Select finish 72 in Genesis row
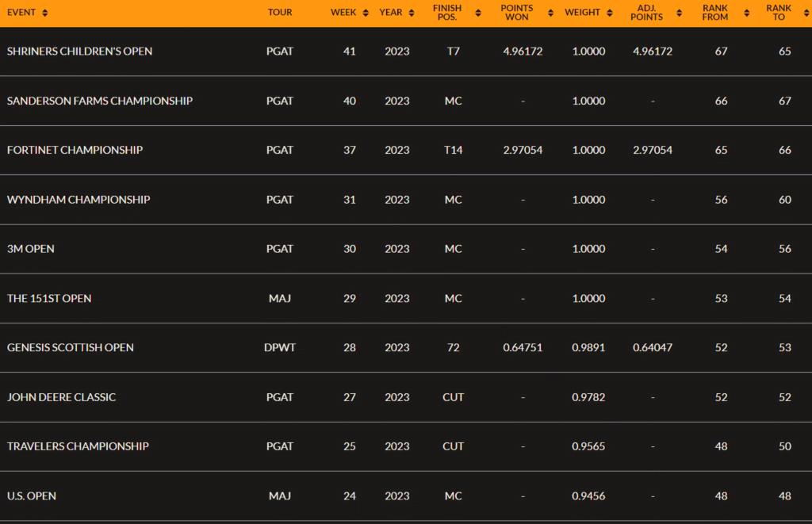812x524 pixels. click(x=453, y=348)
